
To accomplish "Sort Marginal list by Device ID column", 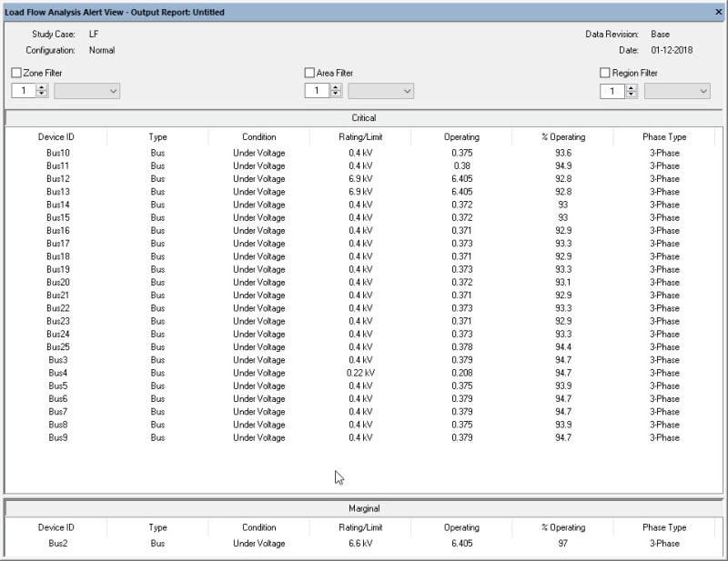I will point(56,527).
